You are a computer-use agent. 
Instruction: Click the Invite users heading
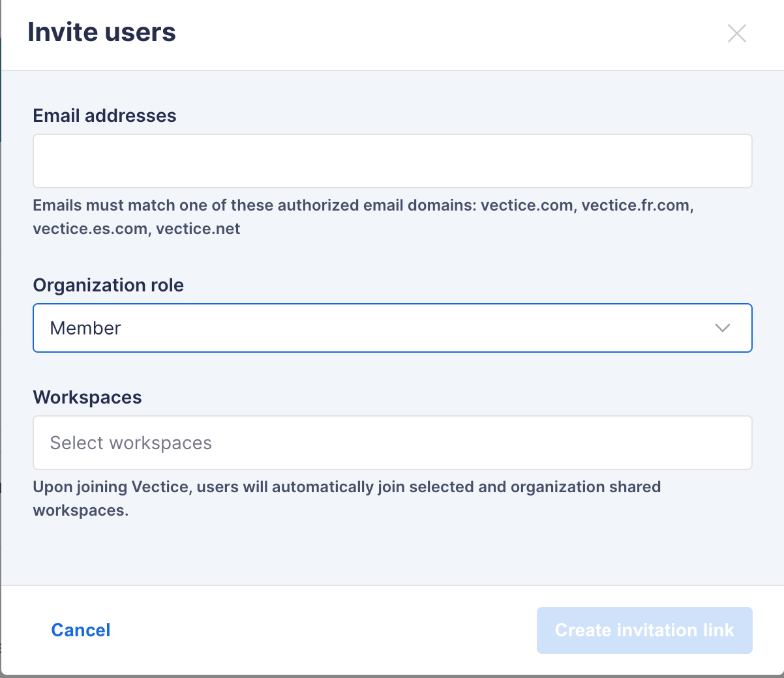click(102, 33)
